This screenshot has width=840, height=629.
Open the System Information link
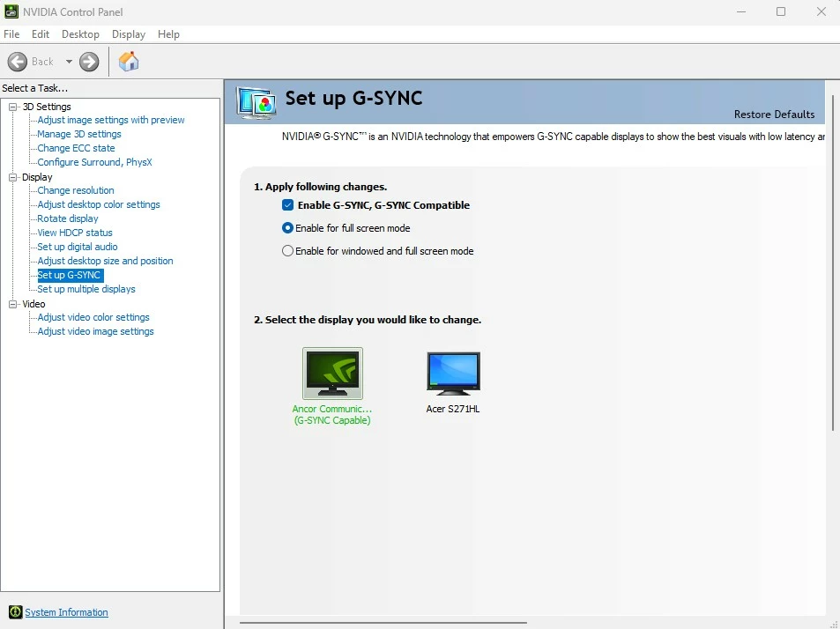(x=66, y=612)
